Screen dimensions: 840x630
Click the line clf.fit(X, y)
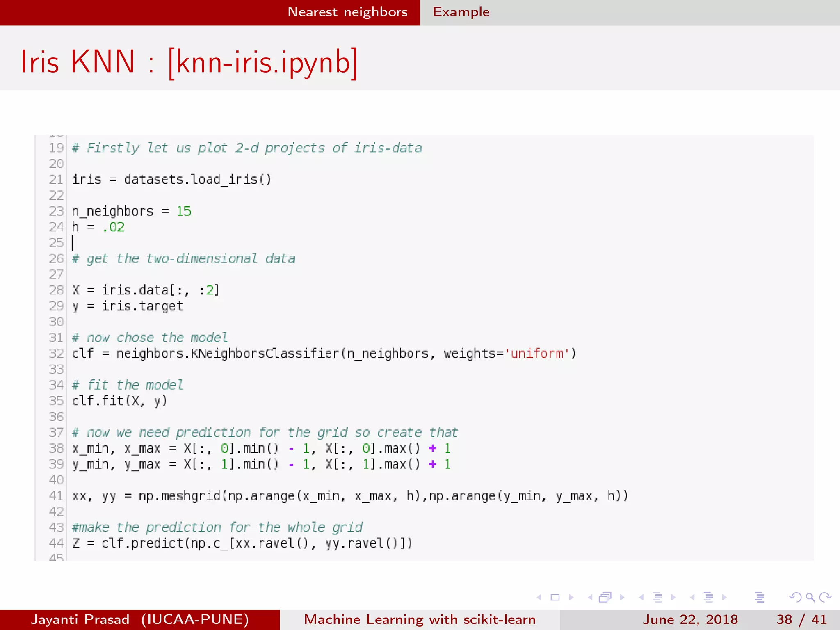coord(119,401)
